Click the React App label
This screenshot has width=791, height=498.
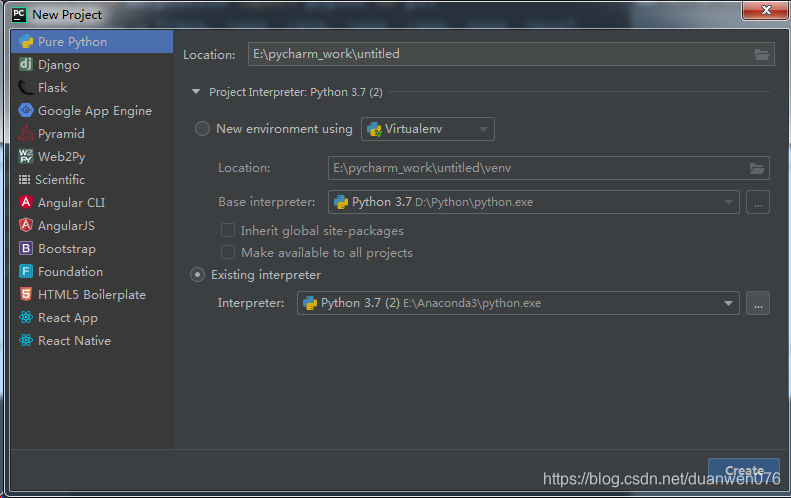point(68,317)
